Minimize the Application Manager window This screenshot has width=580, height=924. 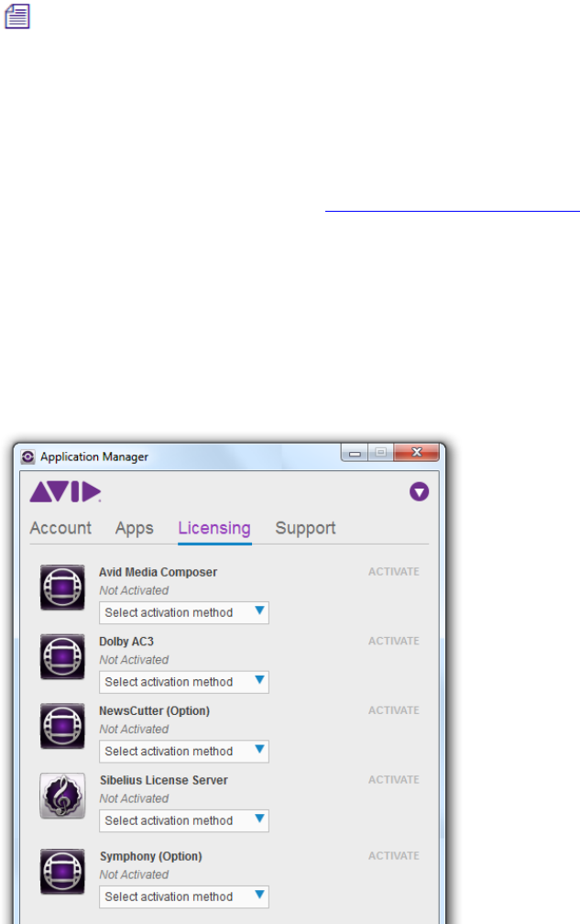pyautogui.click(x=355, y=453)
